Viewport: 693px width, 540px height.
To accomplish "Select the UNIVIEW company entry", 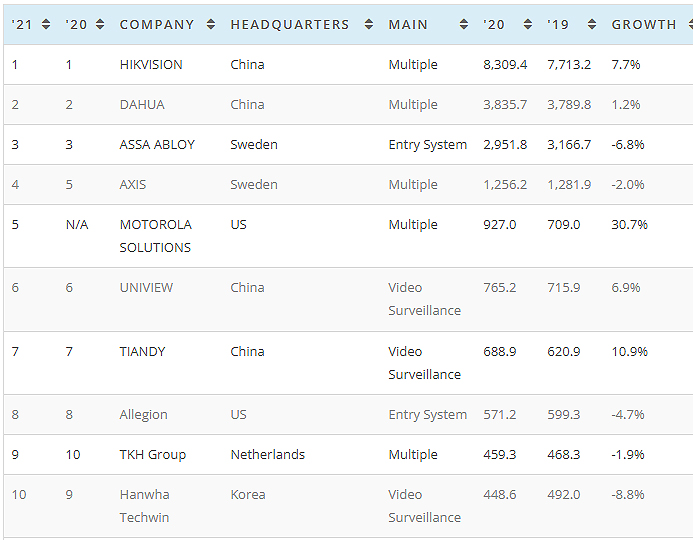I will (x=146, y=287).
